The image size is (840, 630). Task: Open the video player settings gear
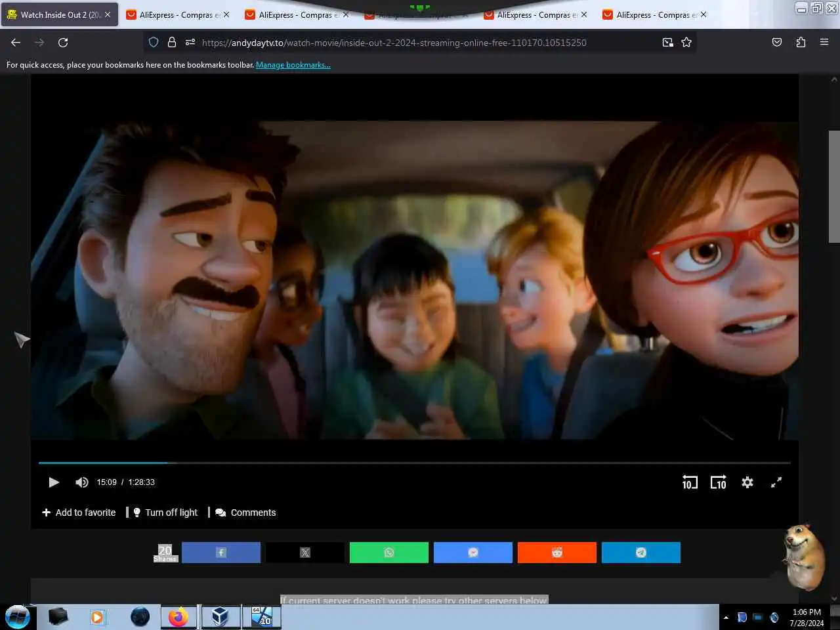[747, 482]
